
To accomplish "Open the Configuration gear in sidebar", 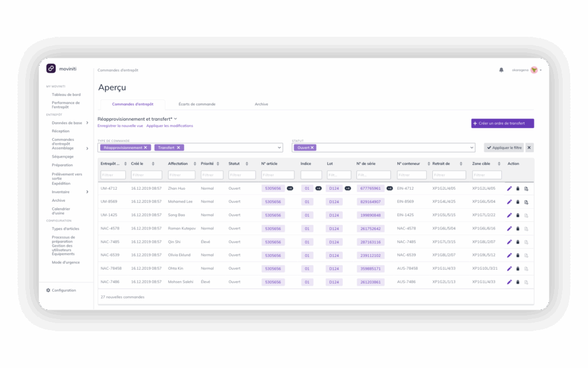I will (x=48, y=290).
